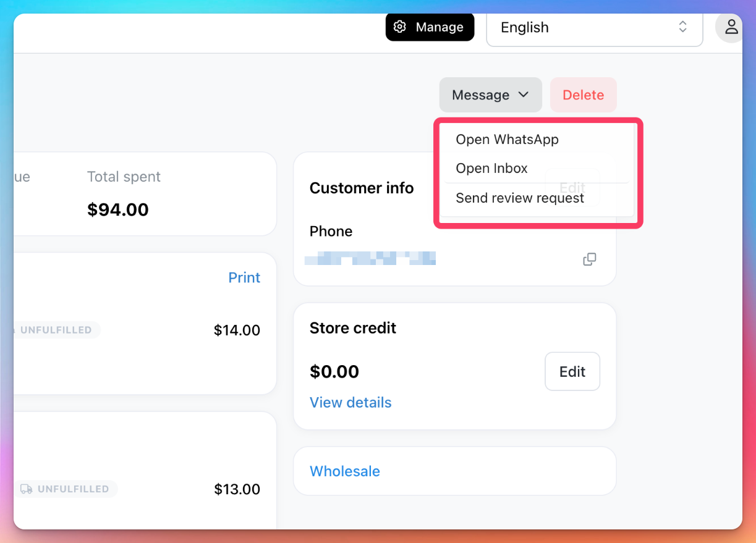
Task: Open the Wholesale link
Action: click(x=345, y=471)
